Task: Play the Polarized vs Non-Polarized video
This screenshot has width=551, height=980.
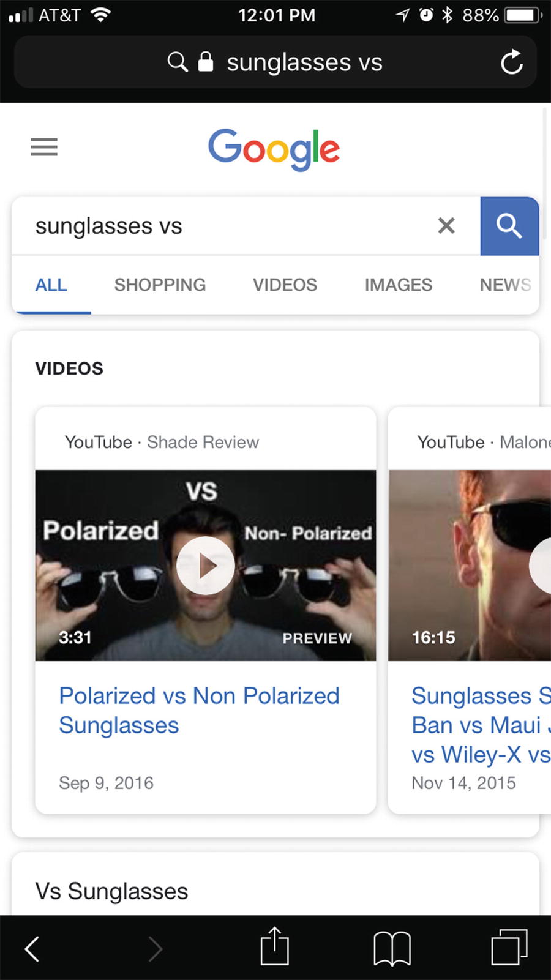Action: [206, 566]
